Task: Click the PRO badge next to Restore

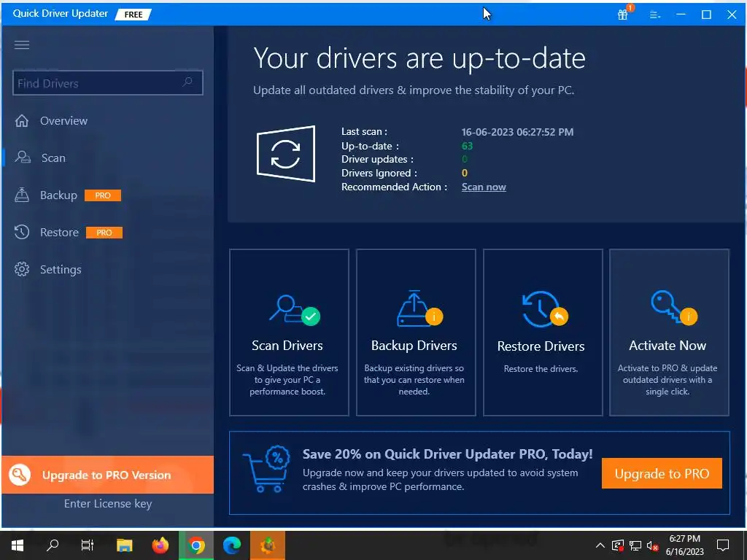Action: tap(104, 233)
